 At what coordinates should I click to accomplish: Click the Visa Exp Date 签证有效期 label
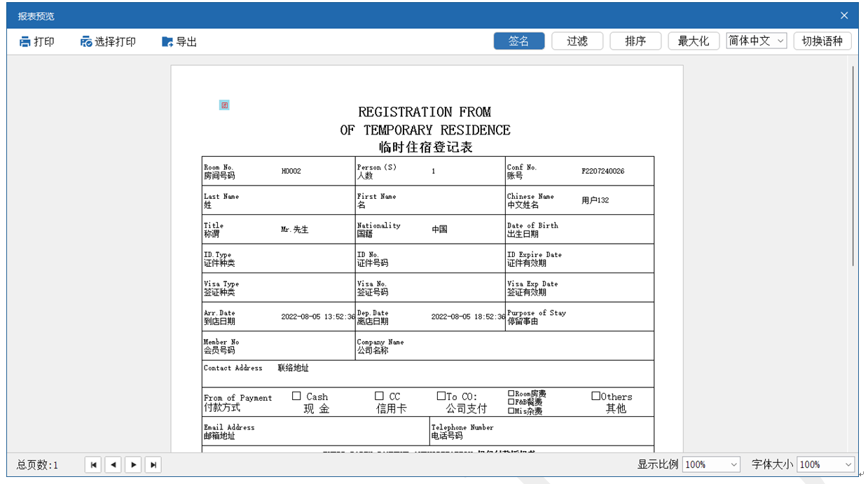532,288
